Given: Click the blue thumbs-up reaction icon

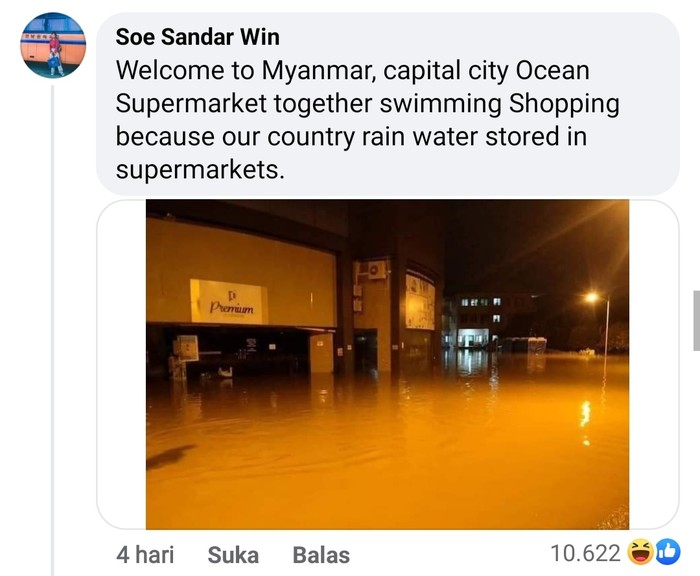Looking at the screenshot, I should pos(666,553).
